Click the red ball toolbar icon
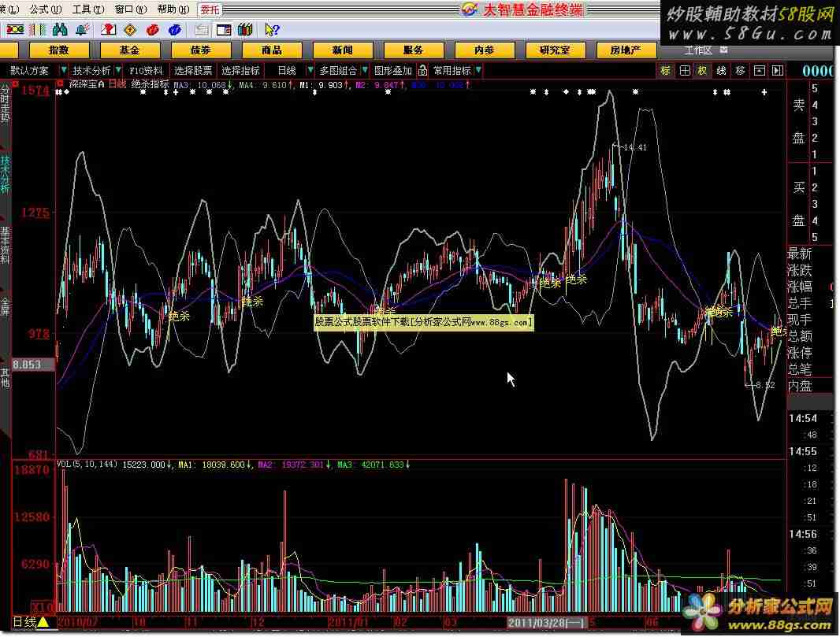840x637 pixels. 153,30
